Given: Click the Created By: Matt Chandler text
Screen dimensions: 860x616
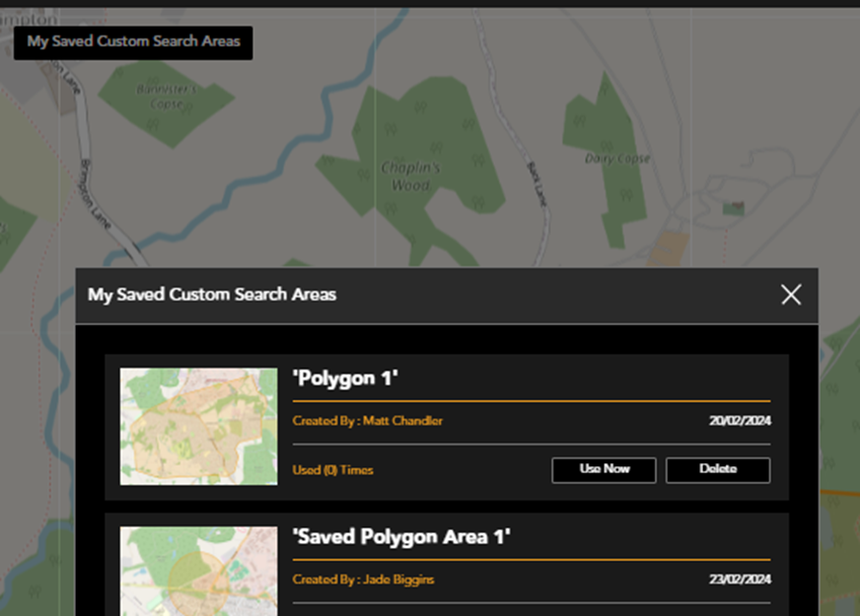Looking at the screenshot, I should click(368, 421).
